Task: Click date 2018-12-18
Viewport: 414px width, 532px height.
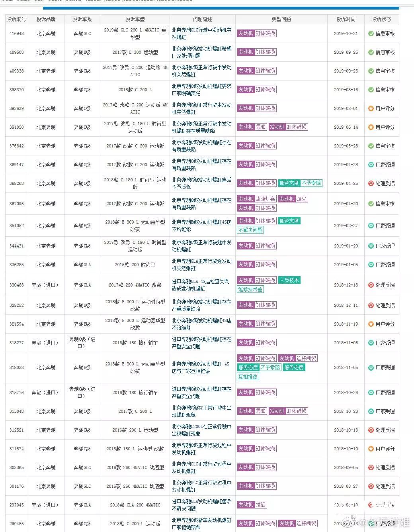Action: pyautogui.click(x=346, y=285)
